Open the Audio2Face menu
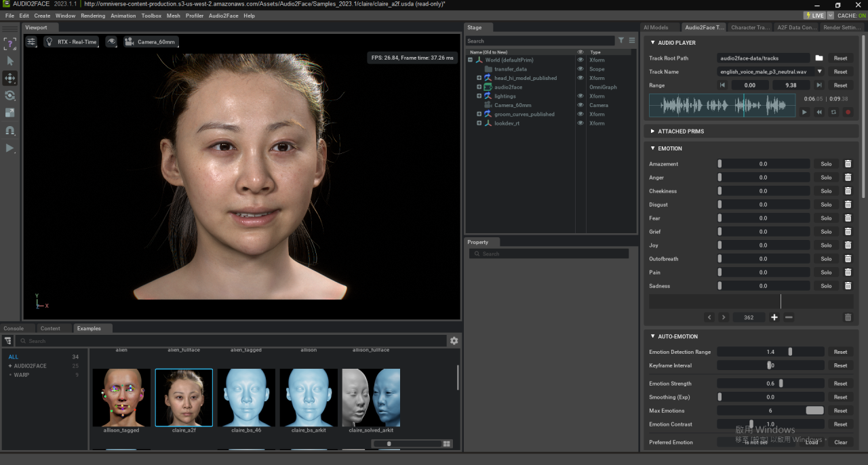This screenshot has width=868, height=465. click(x=223, y=16)
